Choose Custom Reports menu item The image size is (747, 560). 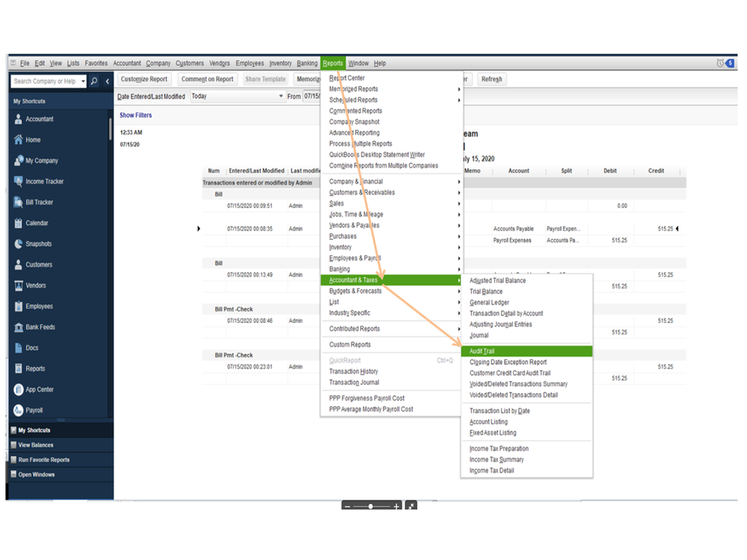point(350,344)
